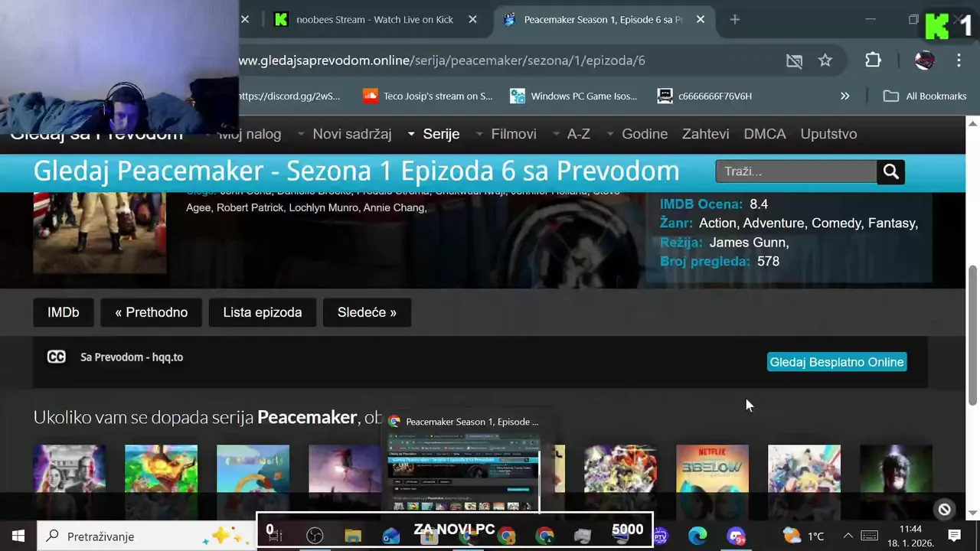Viewport: 980px width, 551px height.
Task: Open the Windows Start menu
Action: (18, 536)
